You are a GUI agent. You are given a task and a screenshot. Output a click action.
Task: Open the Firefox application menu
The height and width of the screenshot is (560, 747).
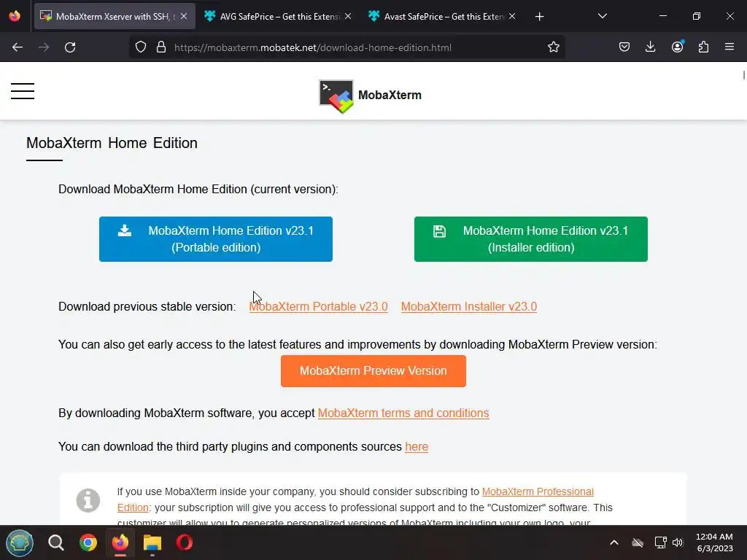click(729, 47)
